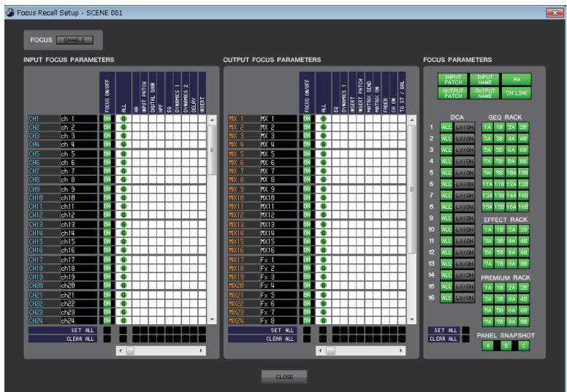Select EFFECT RACK 7A
The width and height of the screenshot is (567, 392).
click(x=488, y=264)
